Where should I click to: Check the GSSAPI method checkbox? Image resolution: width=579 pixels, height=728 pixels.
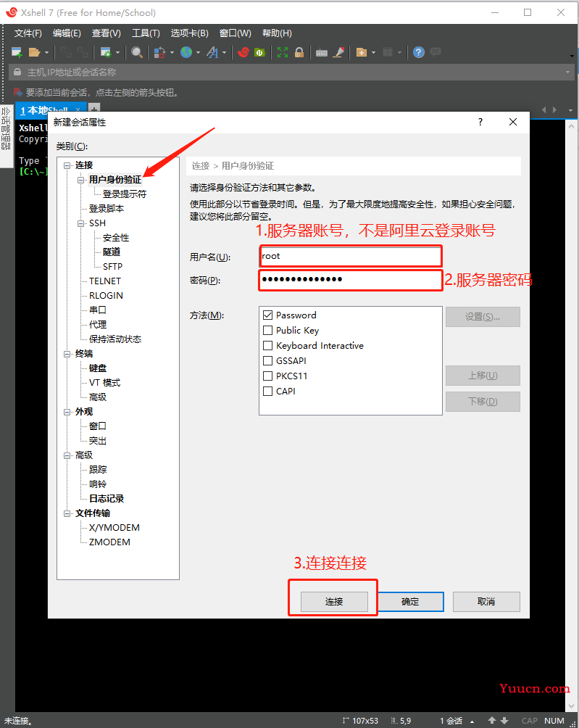click(267, 361)
